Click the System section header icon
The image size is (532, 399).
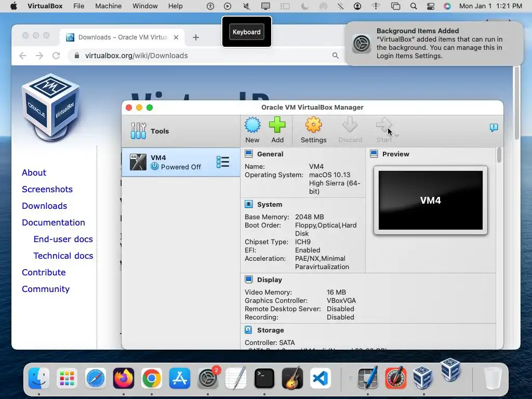click(x=249, y=204)
